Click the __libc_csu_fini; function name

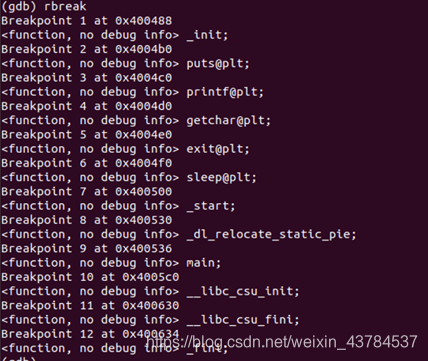tap(243, 320)
